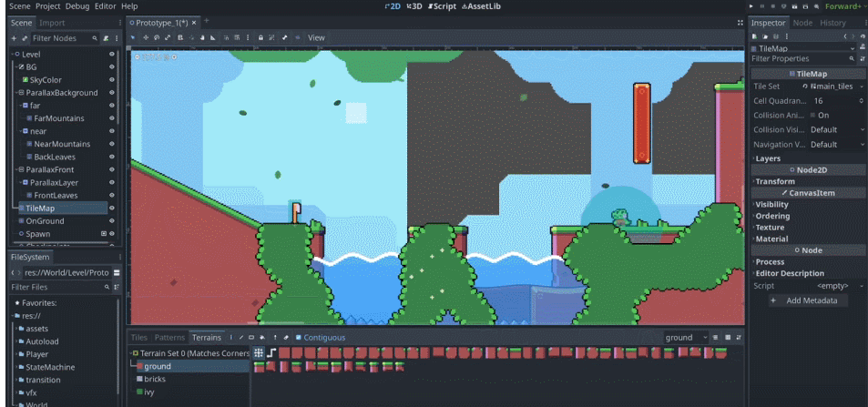The width and height of the screenshot is (868, 407).
Task: Toggle distraction-free mode icon
Action: [x=739, y=22]
